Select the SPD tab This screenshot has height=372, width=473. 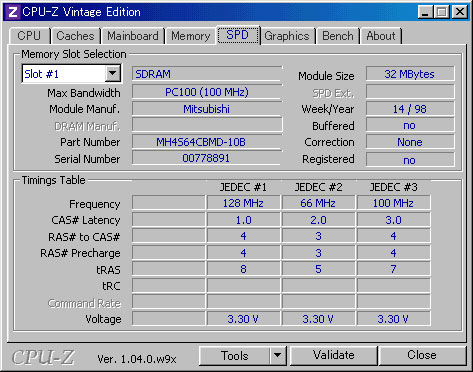(238, 35)
